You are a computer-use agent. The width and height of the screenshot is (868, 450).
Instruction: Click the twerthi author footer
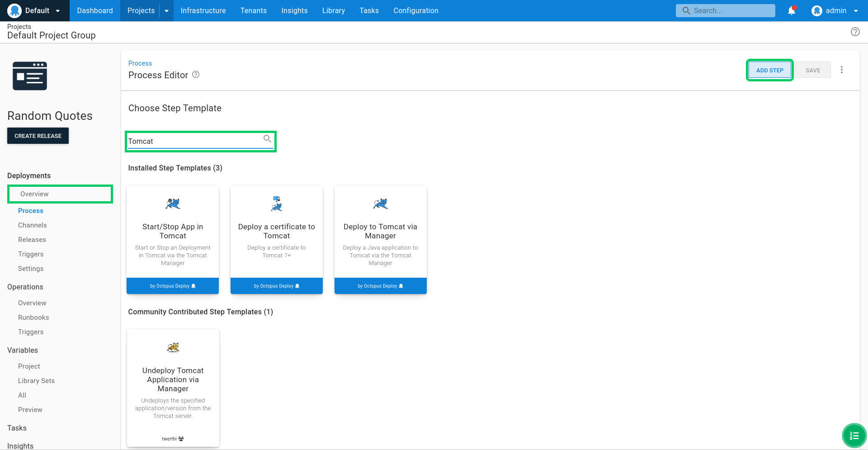click(x=173, y=439)
